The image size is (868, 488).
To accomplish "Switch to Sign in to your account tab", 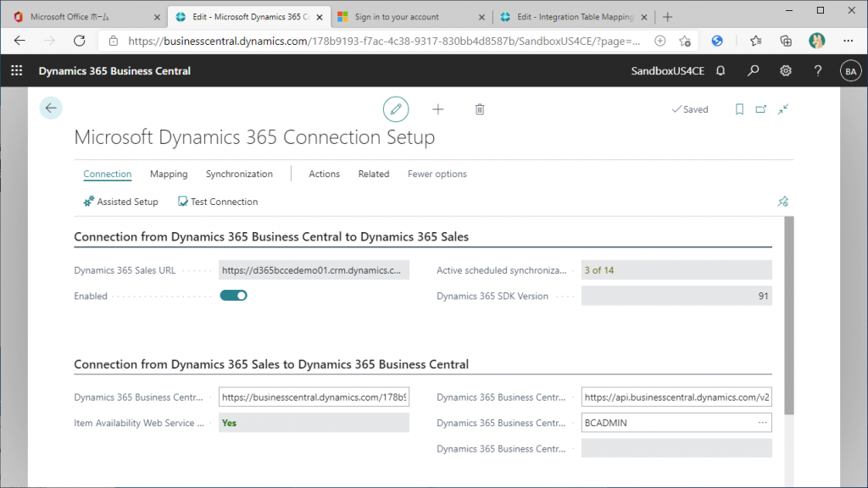I will [410, 17].
